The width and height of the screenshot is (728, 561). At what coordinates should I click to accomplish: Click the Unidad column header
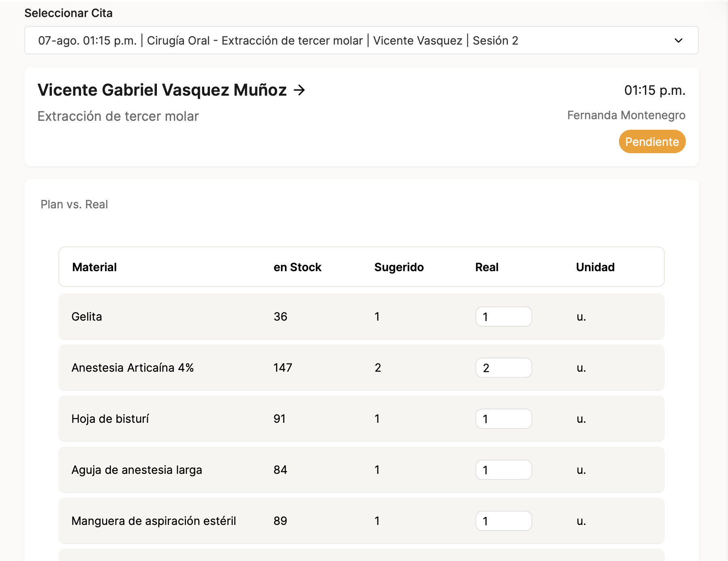595,267
